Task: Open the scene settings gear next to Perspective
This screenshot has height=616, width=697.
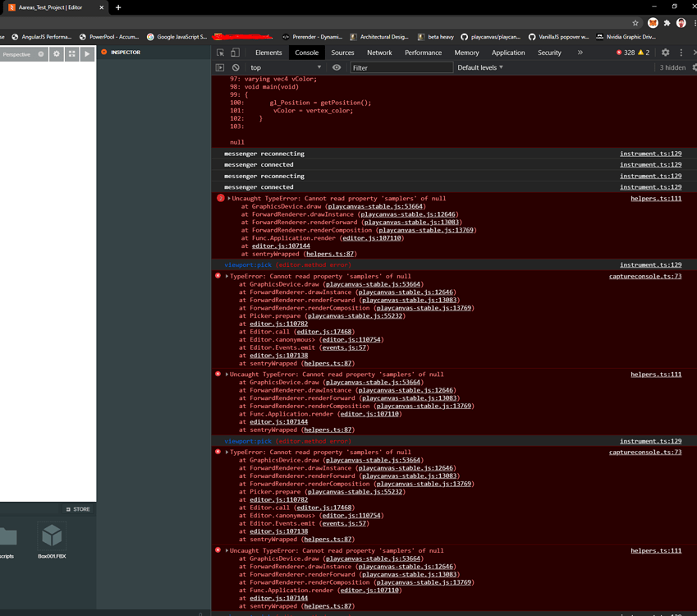Action: point(57,53)
